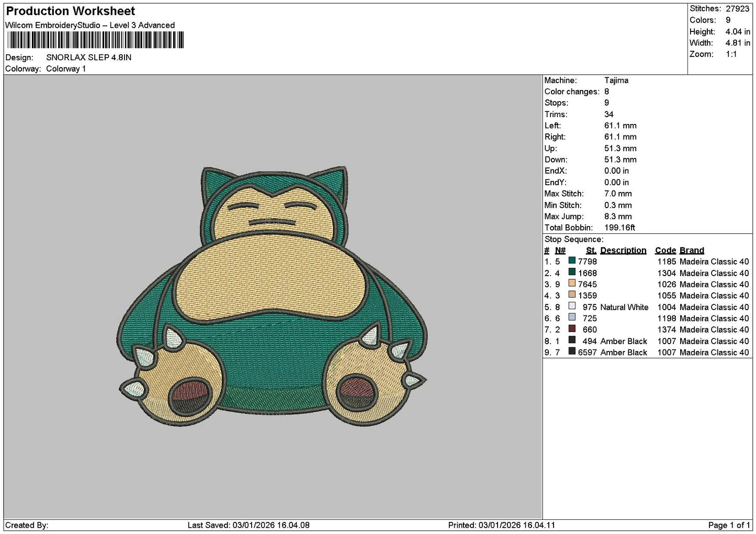Click the Width value '4.81 in'
This screenshot has width=756, height=534.
[x=738, y=43]
